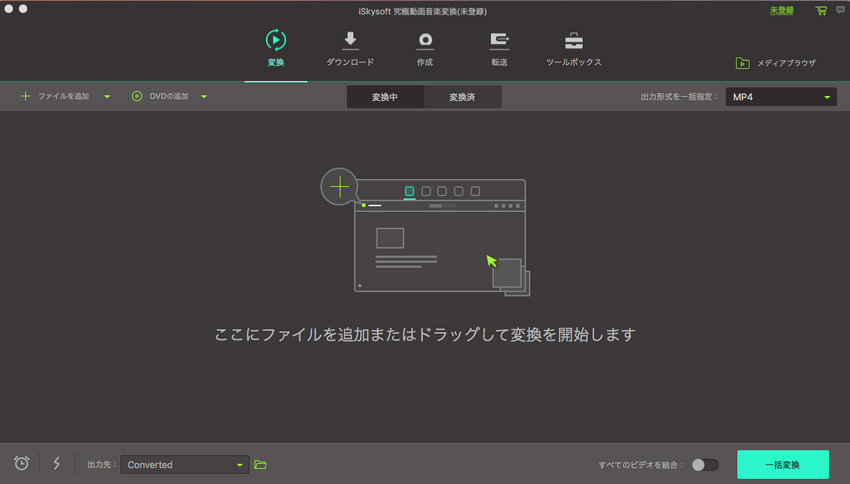Switch to the 変換中 tab
Screen dimensions: 850x484
pyautogui.click(x=385, y=97)
